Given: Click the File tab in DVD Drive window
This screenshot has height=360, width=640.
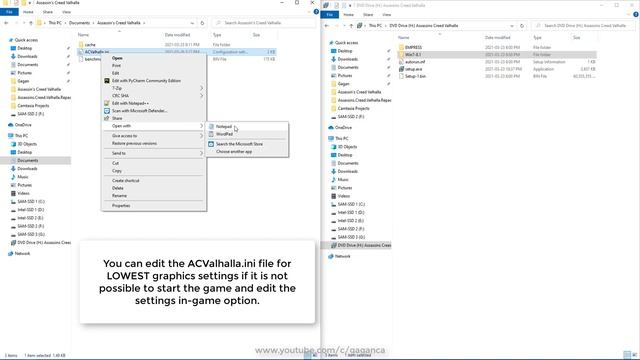Looking at the screenshot, I should coord(330,15).
